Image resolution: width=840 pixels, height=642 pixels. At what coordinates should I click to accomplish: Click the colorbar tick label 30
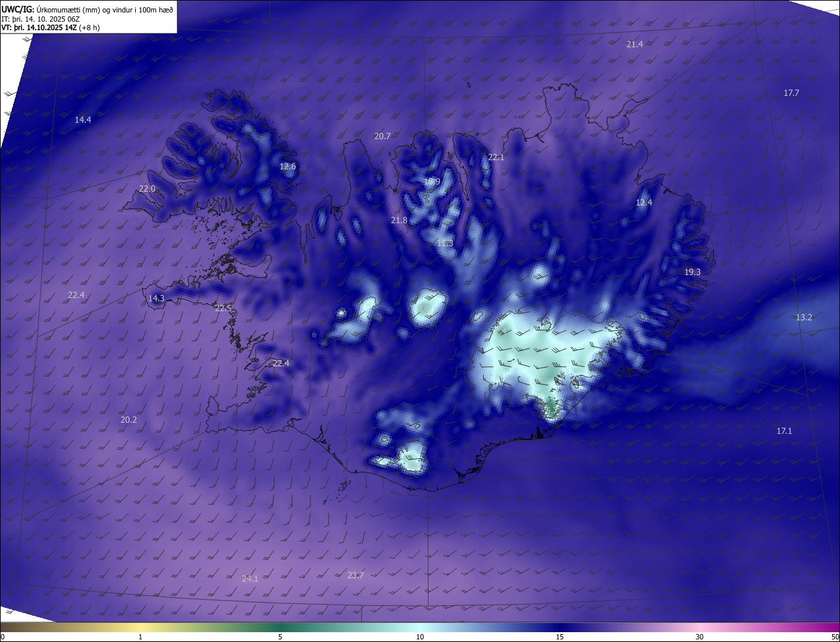pyautogui.click(x=700, y=637)
